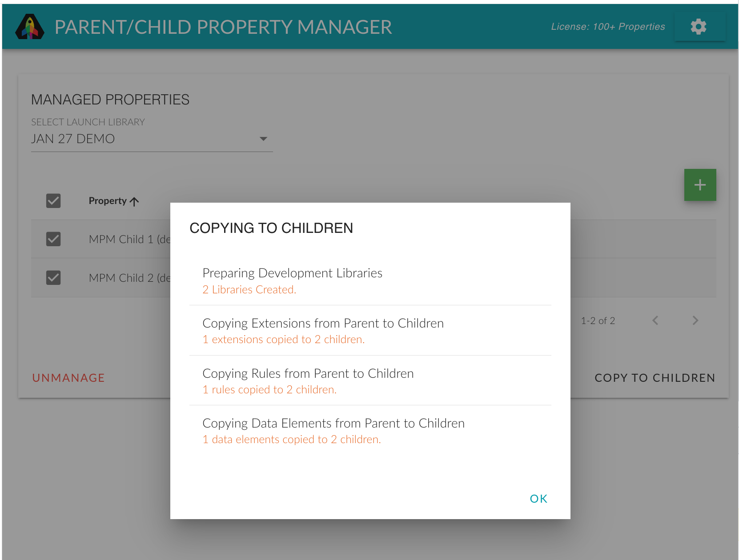Toggle the select-all properties checkbox

point(53,201)
